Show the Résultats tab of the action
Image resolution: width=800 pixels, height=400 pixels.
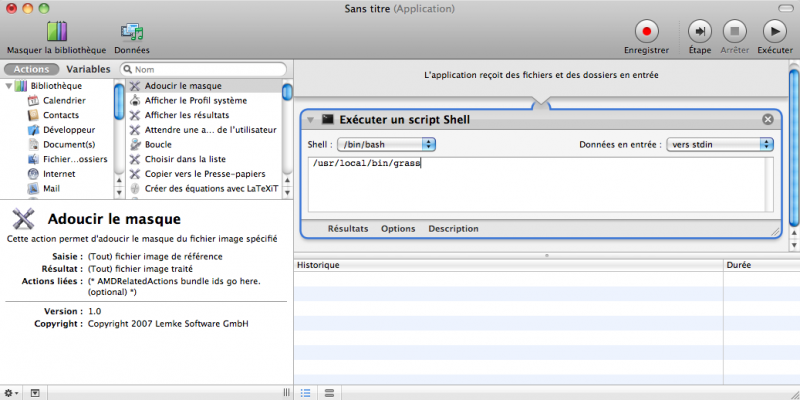point(348,228)
